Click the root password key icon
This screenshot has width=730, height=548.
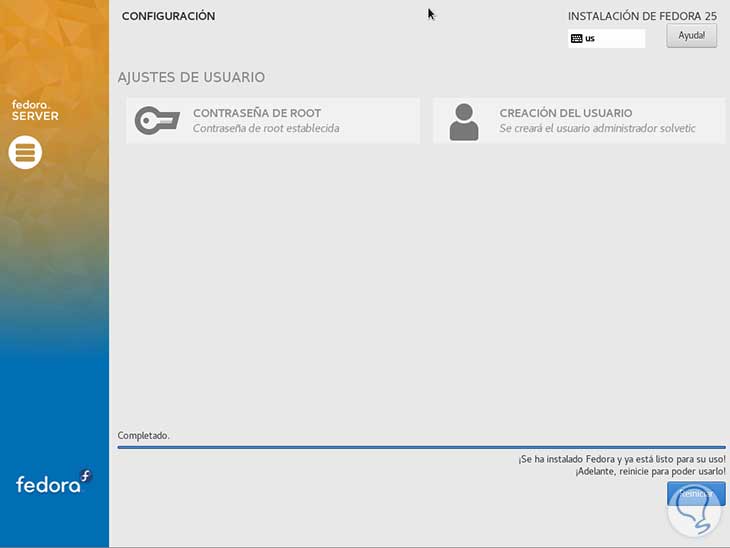click(x=157, y=121)
